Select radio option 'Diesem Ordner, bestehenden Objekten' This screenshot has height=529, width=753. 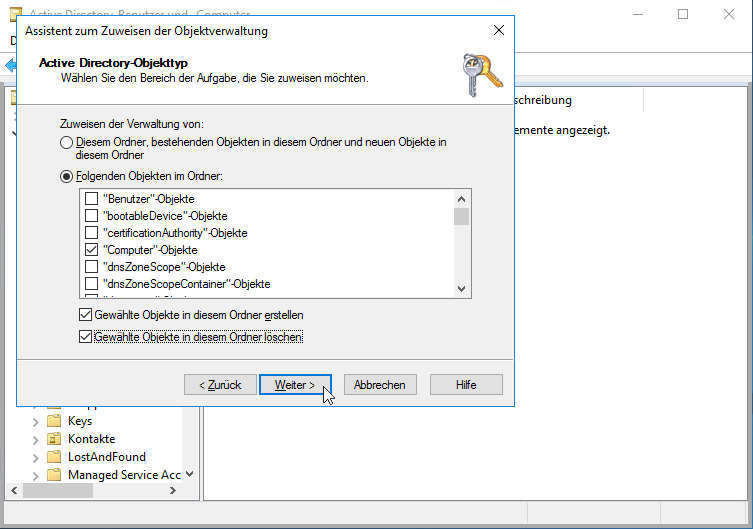coord(67,143)
